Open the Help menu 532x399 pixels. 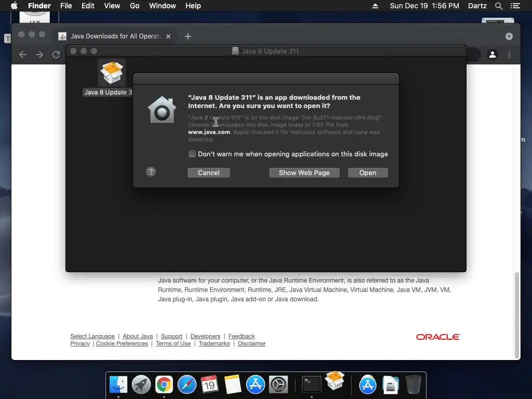193,6
